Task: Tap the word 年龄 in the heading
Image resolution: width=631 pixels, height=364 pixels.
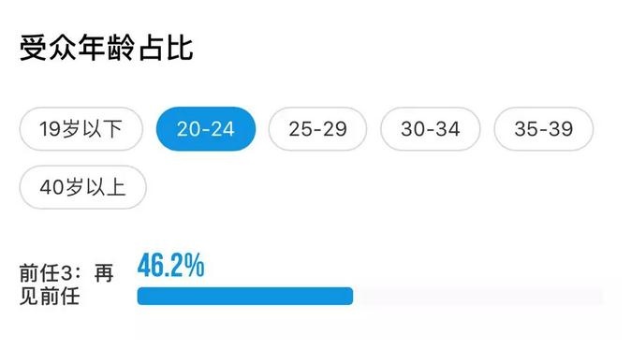Action: pos(106,48)
